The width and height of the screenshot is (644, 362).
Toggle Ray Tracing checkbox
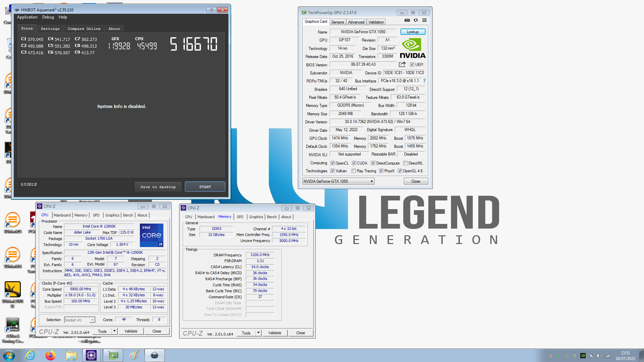click(354, 171)
